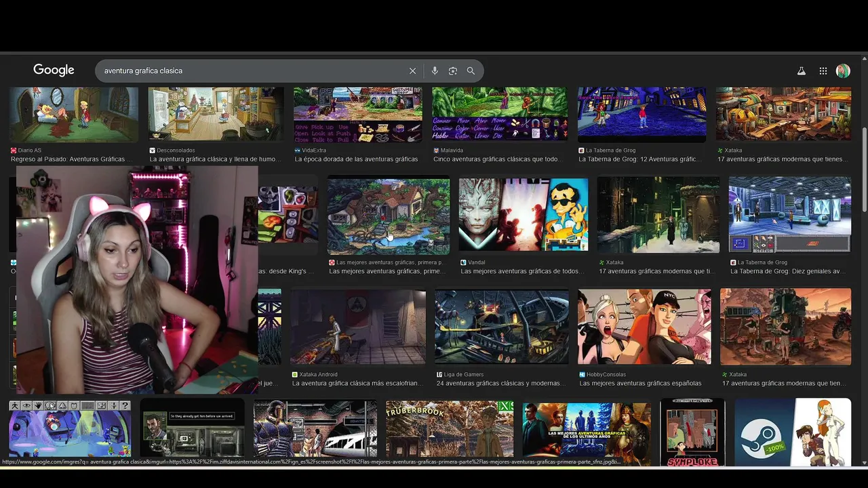Click 'Las mejores aventuras gráficas españolas' link
Image resolution: width=868 pixels, height=488 pixels.
[640, 383]
